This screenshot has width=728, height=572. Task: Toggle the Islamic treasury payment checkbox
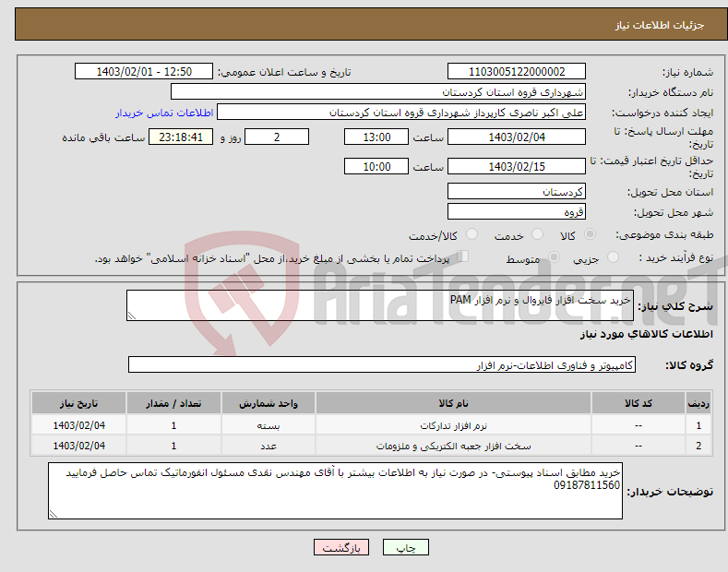[x=463, y=256]
